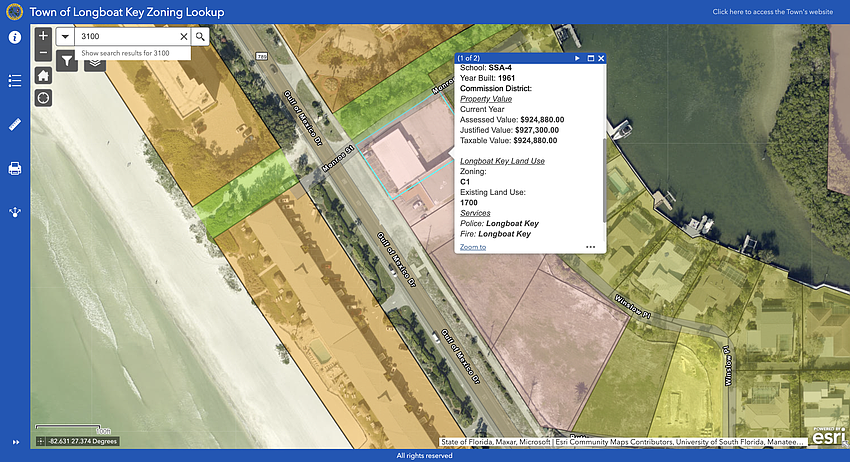Click the Fire: Longboat Key line
Screen dimensions: 850x462
coord(495,234)
